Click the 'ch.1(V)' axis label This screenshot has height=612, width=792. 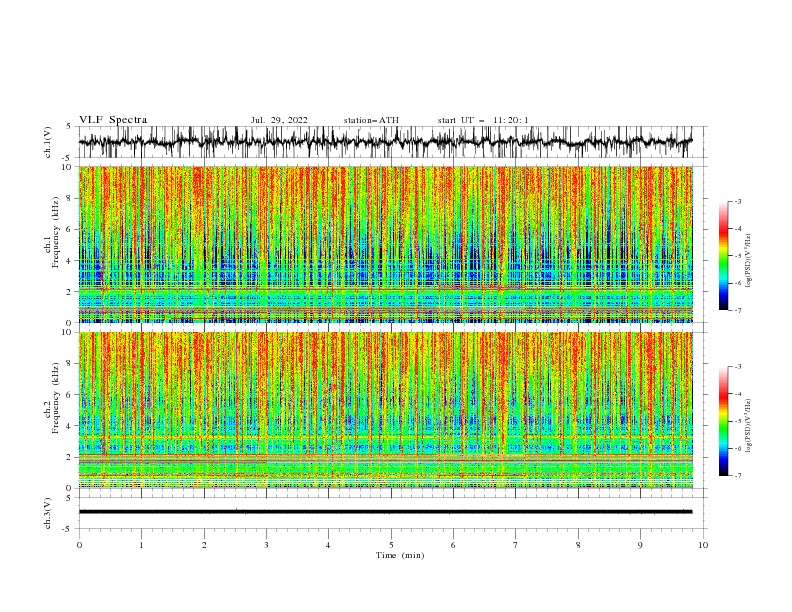[x=48, y=142]
